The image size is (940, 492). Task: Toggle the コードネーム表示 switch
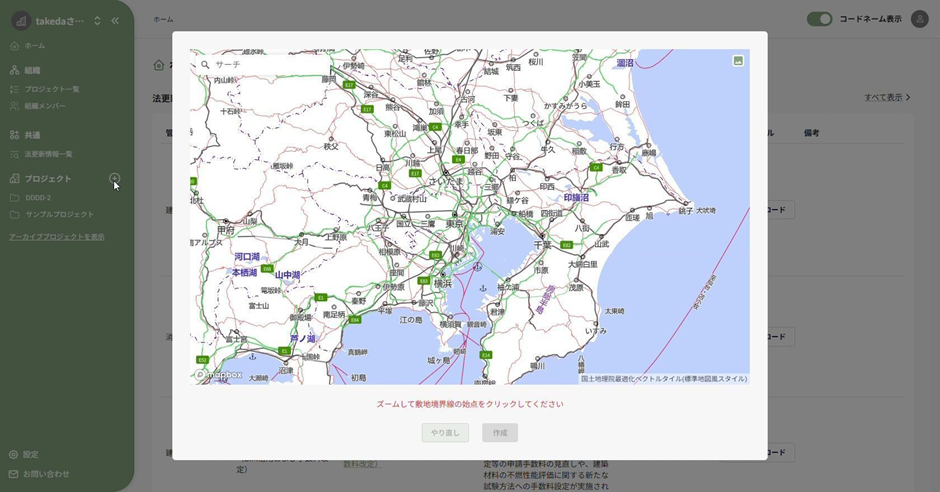pyautogui.click(x=819, y=19)
